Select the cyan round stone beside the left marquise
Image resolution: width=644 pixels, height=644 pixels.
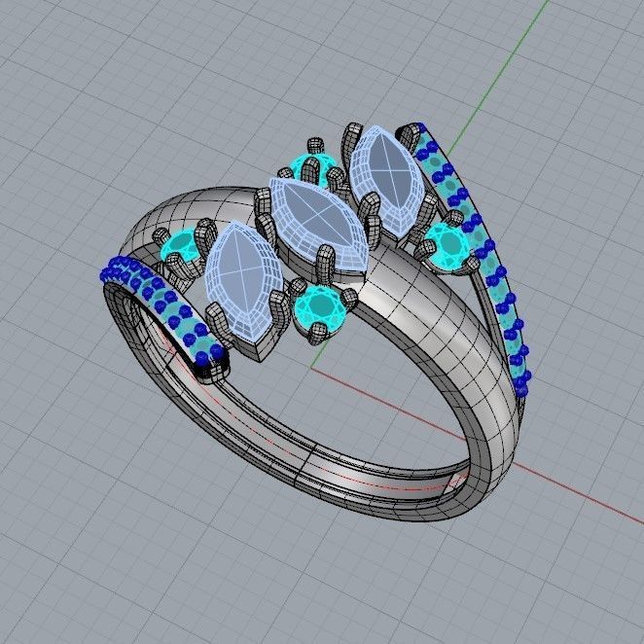[x=179, y=245]
